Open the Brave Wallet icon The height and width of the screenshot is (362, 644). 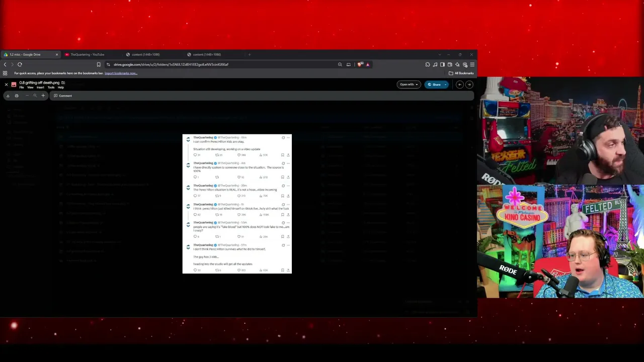tap(450, 64)
